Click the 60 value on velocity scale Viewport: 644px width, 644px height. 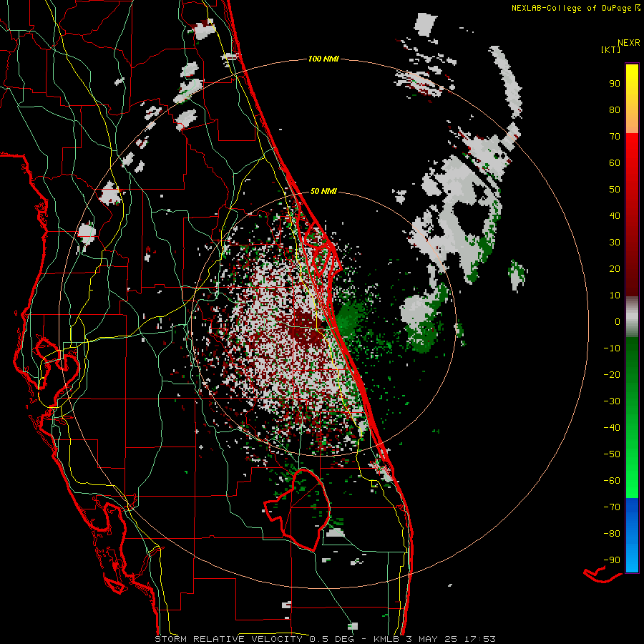click(x=615, y=163)
